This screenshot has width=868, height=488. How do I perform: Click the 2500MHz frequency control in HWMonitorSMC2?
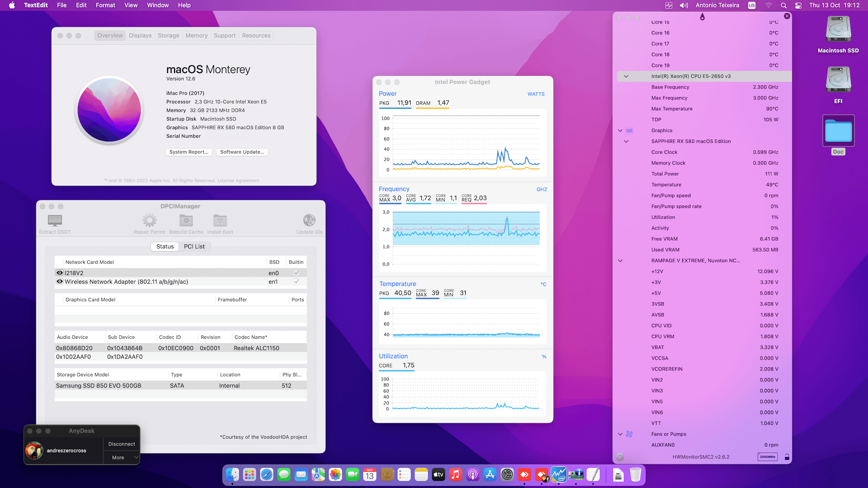click(x=767, y=457)
